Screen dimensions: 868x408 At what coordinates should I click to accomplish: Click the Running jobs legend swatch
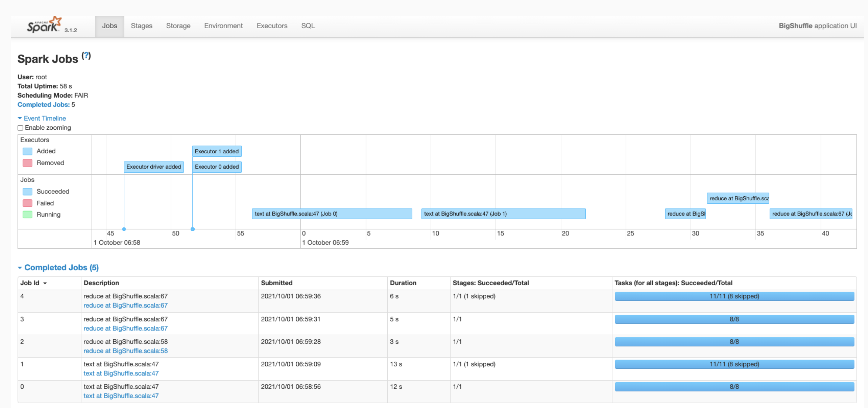(x=27, y=214)
